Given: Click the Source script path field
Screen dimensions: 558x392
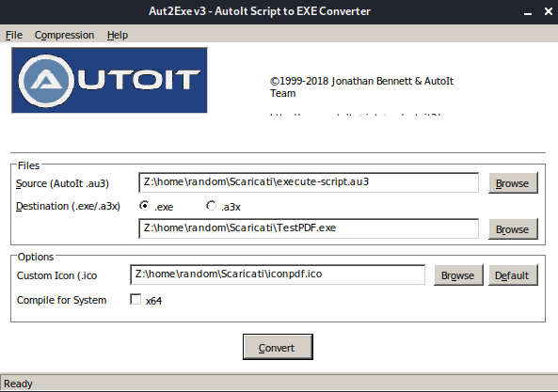Looking at the screenshot, I should coord(309,182).
